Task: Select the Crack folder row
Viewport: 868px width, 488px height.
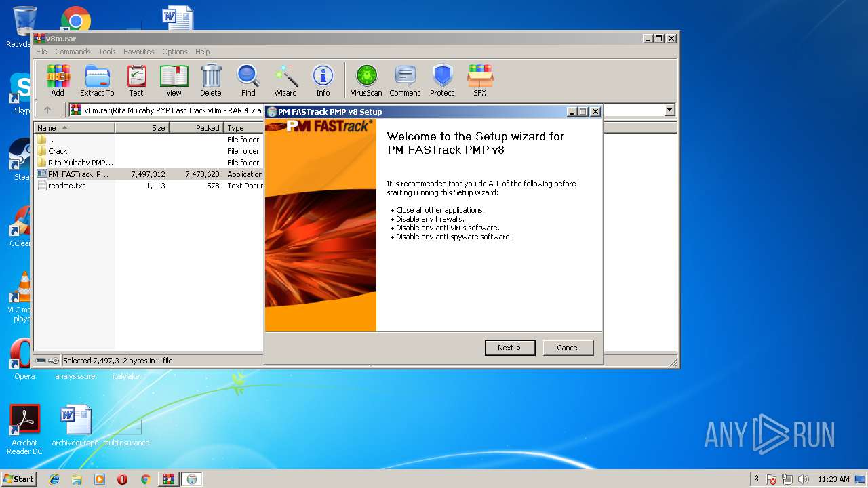Action: (x=149, y=151)
